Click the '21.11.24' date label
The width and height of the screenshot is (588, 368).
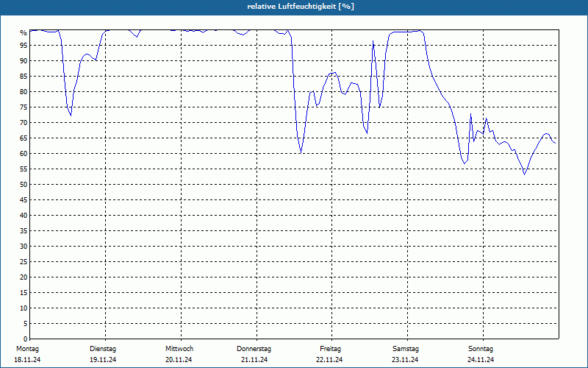point(254,360)
